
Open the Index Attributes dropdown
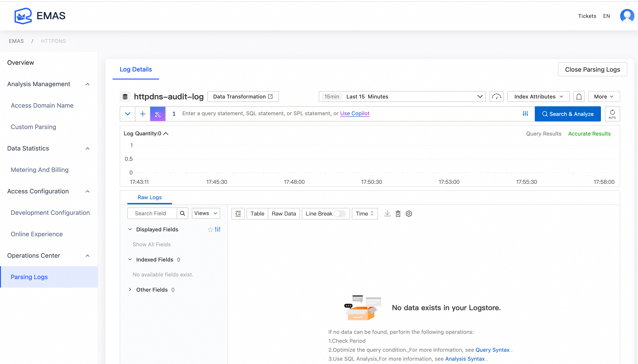[538, 96]
